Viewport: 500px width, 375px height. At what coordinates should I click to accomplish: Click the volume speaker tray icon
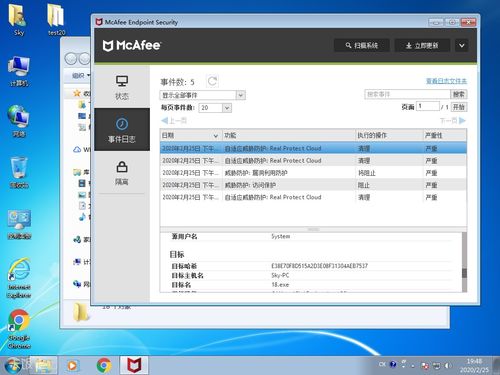point(448,366)
